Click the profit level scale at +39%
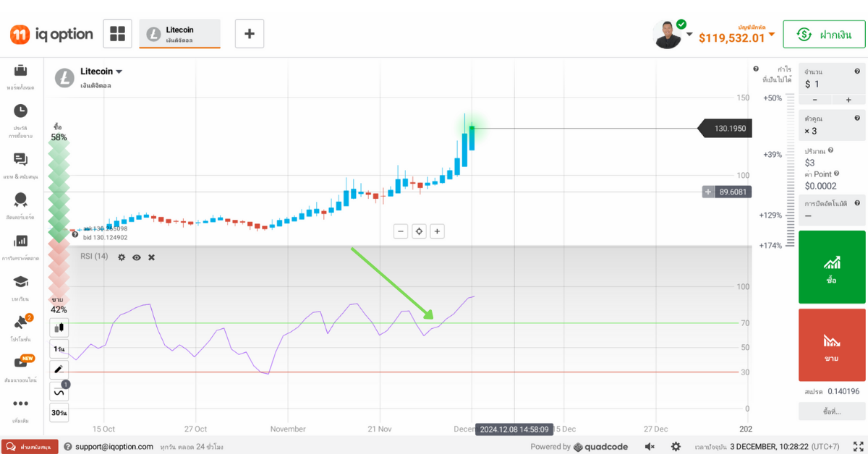This screenshot has height=454, width=868. [x=773, y=155]
